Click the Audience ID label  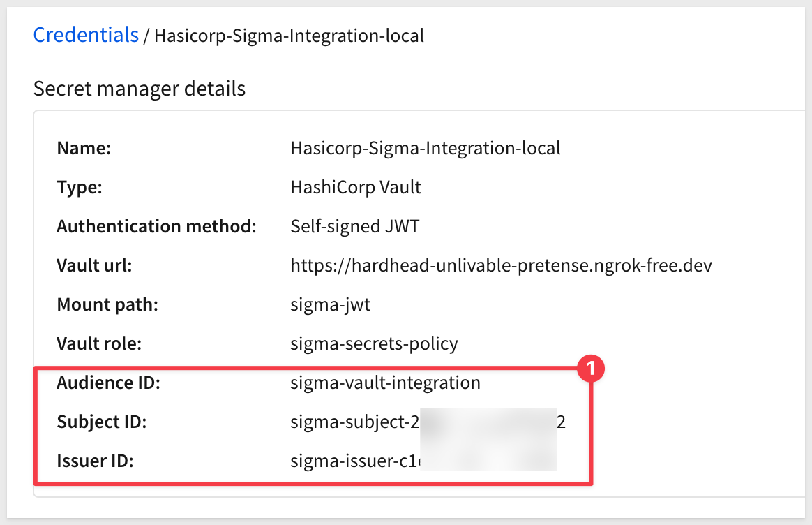tap(108, 383)
